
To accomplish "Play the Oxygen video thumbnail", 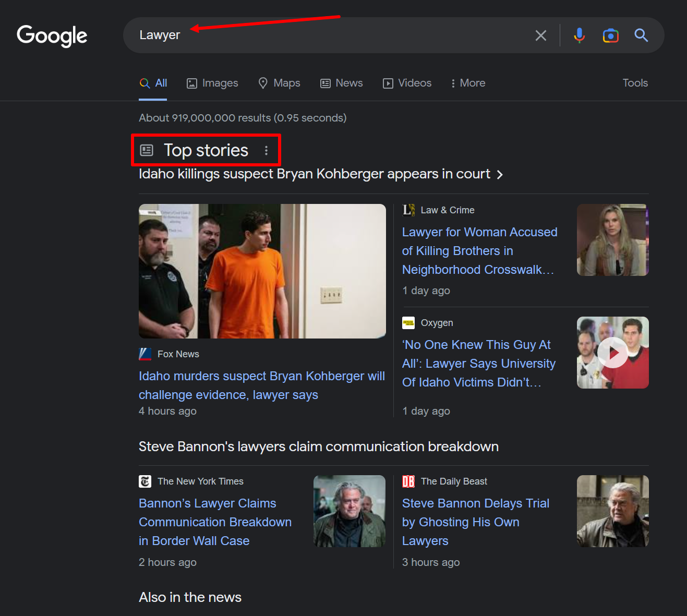I will tap(612, 353).
